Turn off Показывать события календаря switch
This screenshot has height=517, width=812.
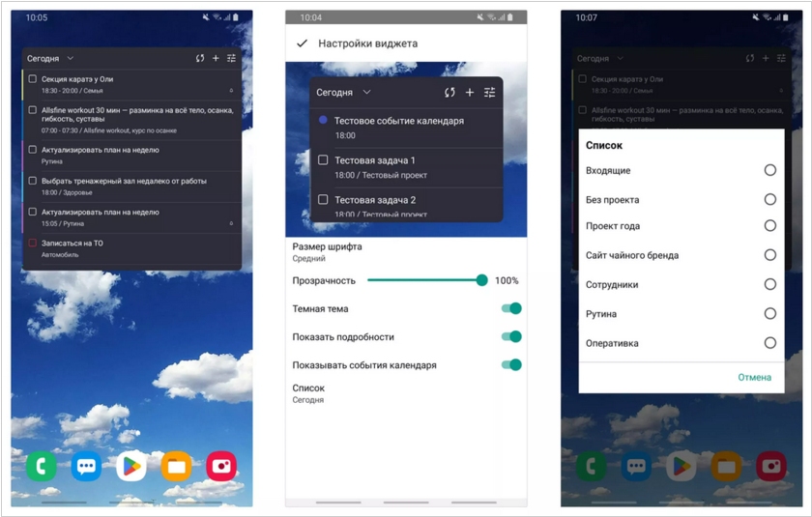[x=510, y=364]
